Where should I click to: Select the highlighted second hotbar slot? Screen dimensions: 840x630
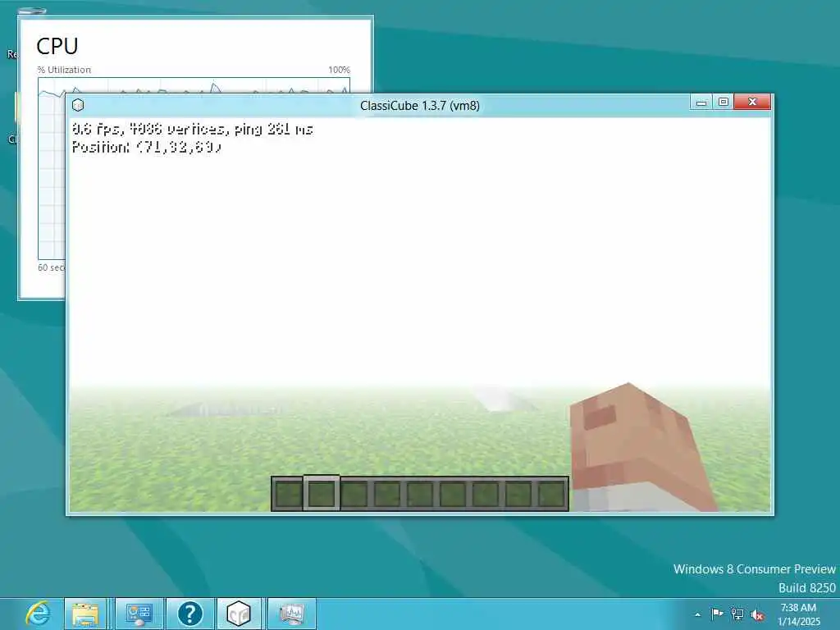pyautogui.click(x=322, y=493)
